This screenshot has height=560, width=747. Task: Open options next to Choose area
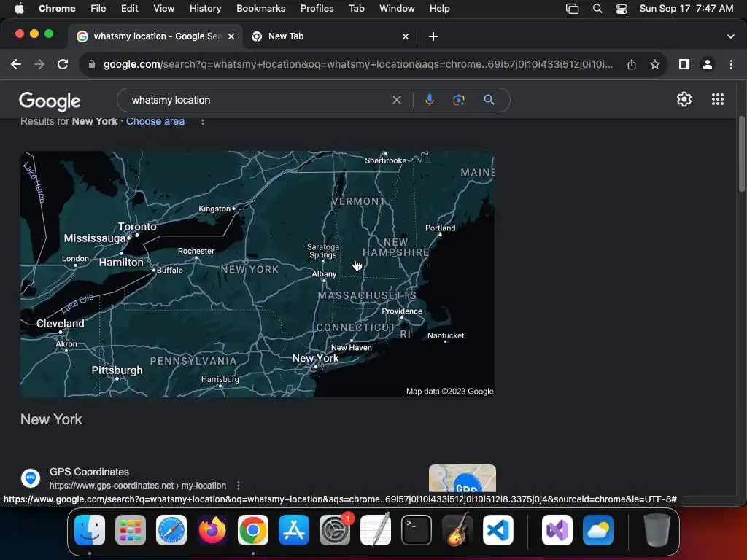click(x=203, y=122)
